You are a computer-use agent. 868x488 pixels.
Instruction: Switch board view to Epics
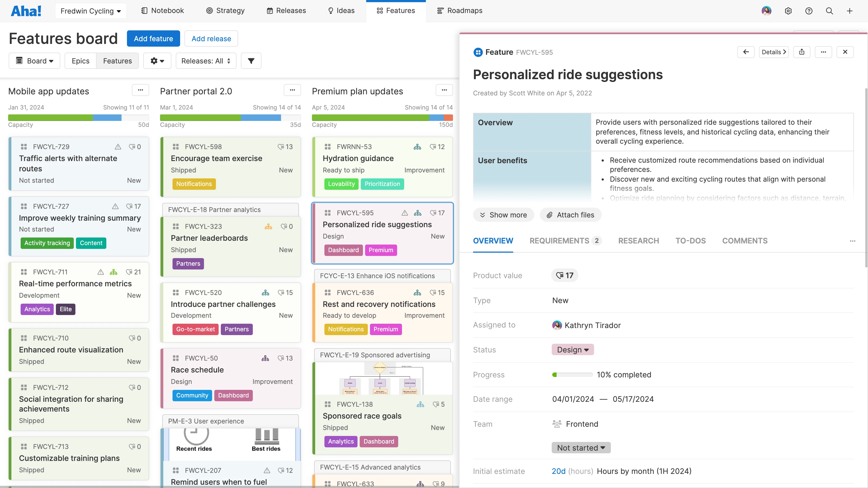81,61
